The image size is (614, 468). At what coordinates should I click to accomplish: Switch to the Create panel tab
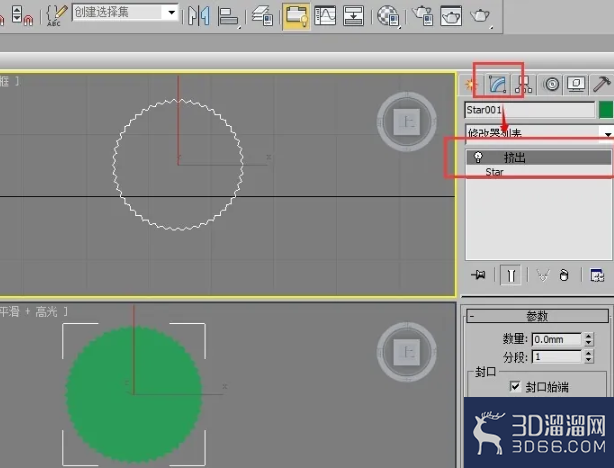pos(471,84)
